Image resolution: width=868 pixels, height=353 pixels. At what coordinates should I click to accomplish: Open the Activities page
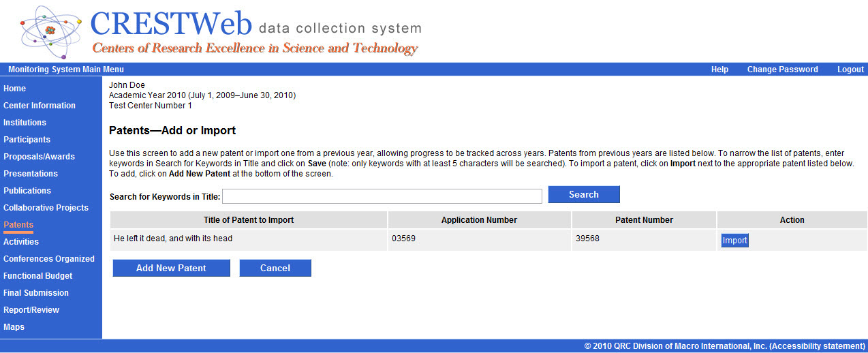click(21, 242)
